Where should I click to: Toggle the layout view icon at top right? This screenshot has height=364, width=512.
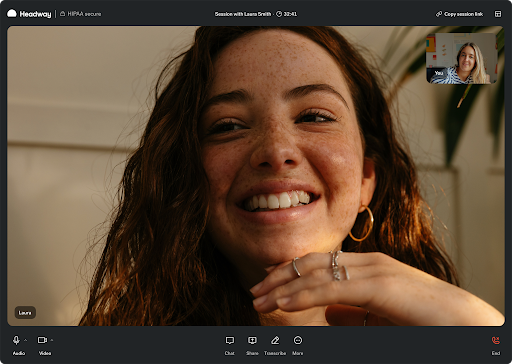pos(498,14)
